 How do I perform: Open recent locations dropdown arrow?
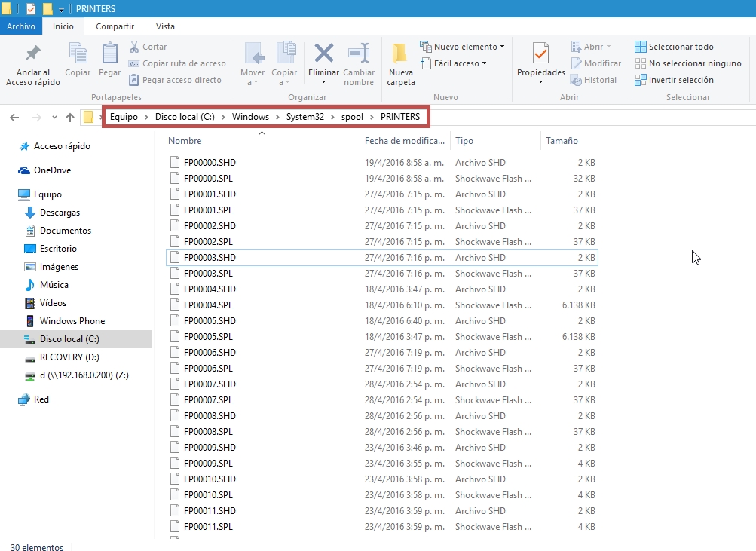coord(54,117)
